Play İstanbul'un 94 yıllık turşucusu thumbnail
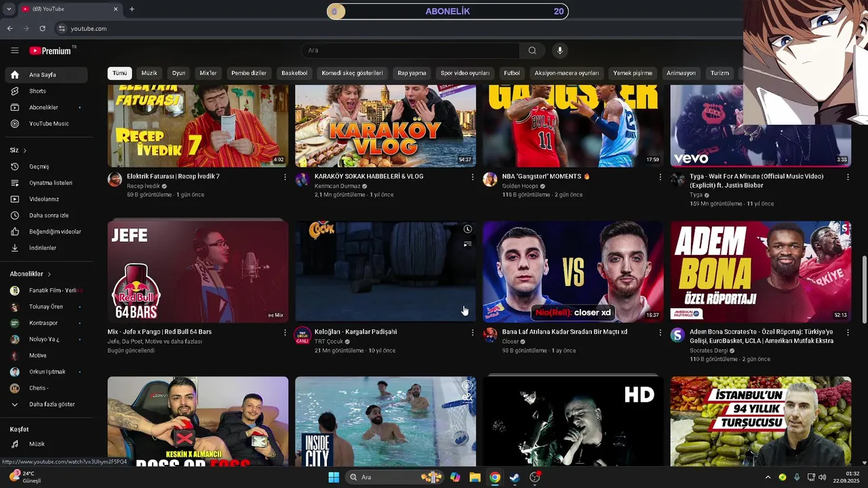Viewport: 868px width, 488px height. pyautogui.click(x=761, y=422)
